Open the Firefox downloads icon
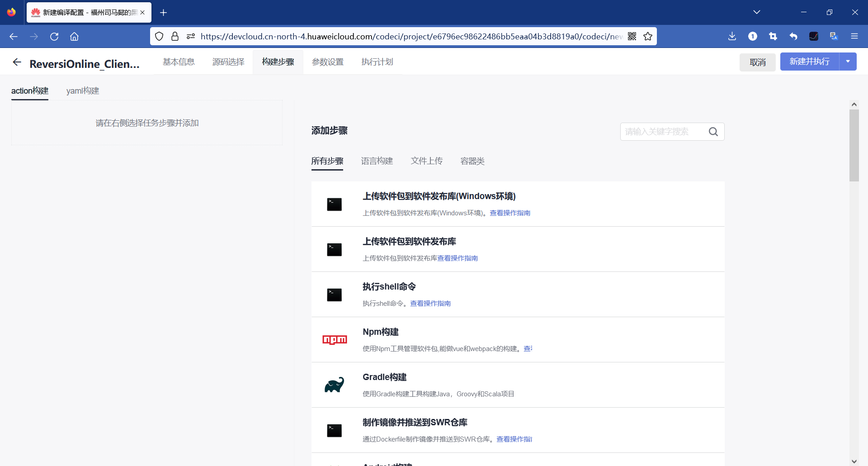 pyautogui.click(x=732, y=36)
